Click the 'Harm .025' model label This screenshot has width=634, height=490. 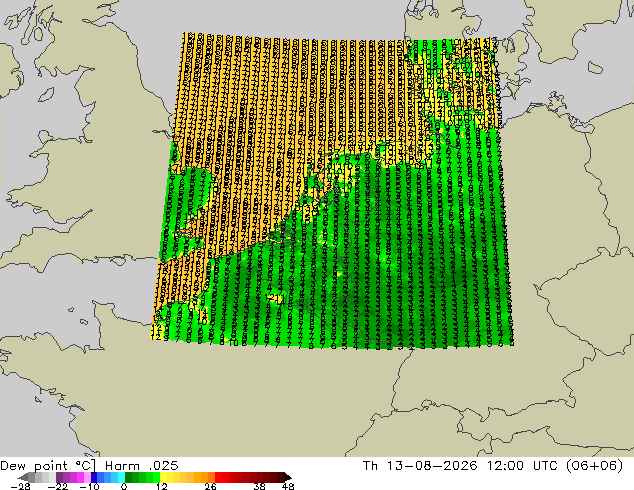[x=142, y=466]
